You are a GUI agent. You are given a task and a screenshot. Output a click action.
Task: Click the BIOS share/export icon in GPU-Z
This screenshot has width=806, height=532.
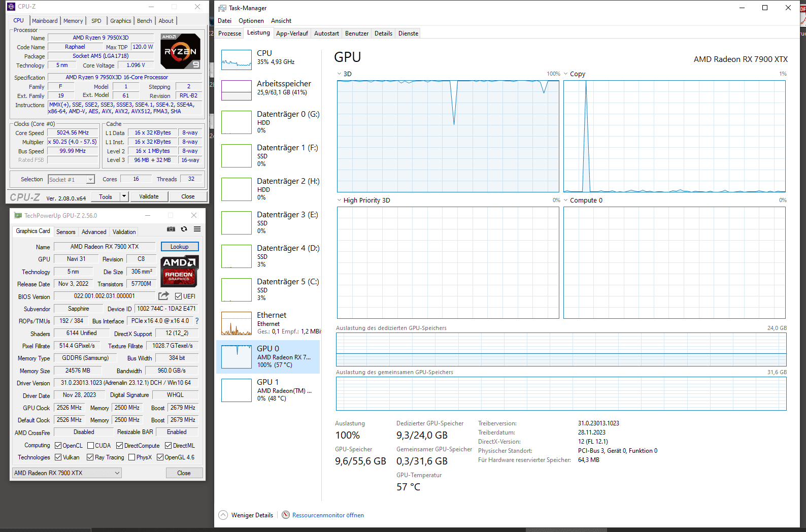coord(163,296)
